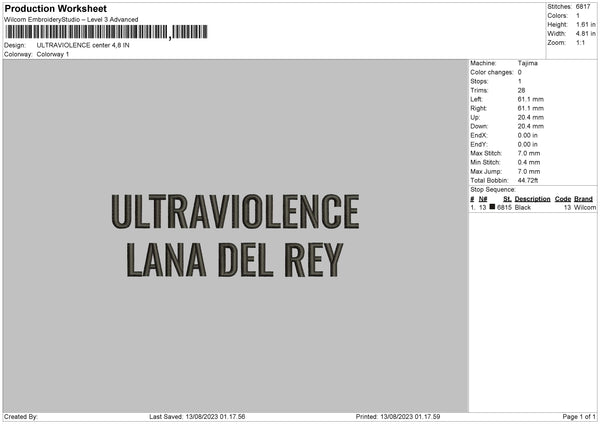This screenshot has height=424, width=600.
Task: Click the Code column header
Action: pyautogui.click(x=563, y=199)
